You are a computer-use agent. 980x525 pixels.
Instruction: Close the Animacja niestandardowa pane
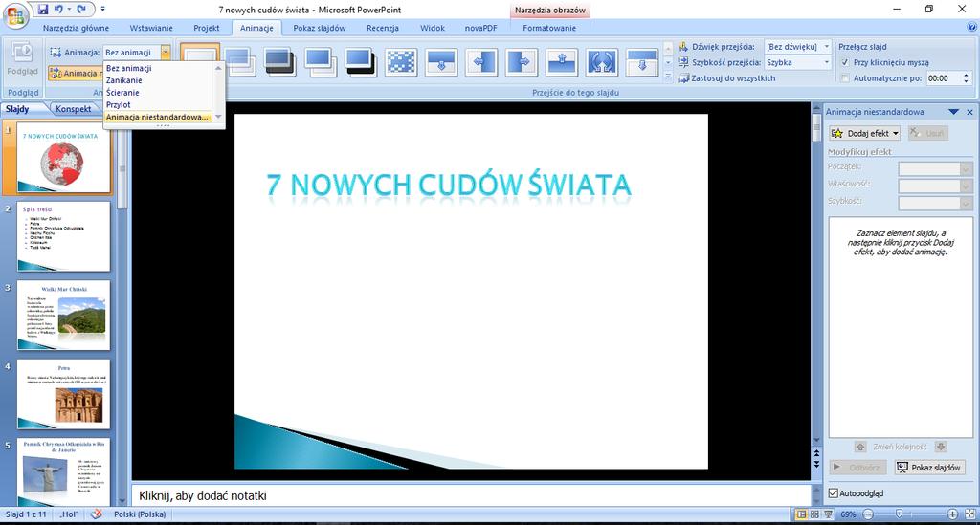970,112
